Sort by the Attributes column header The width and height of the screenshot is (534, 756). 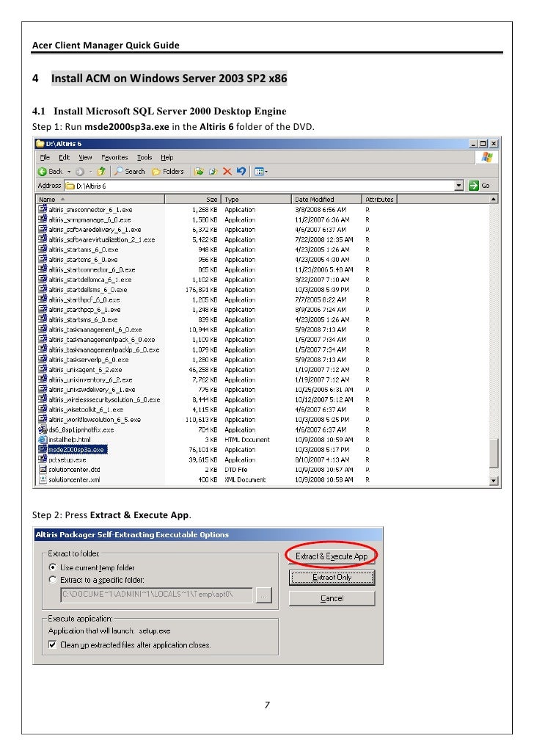379,200
